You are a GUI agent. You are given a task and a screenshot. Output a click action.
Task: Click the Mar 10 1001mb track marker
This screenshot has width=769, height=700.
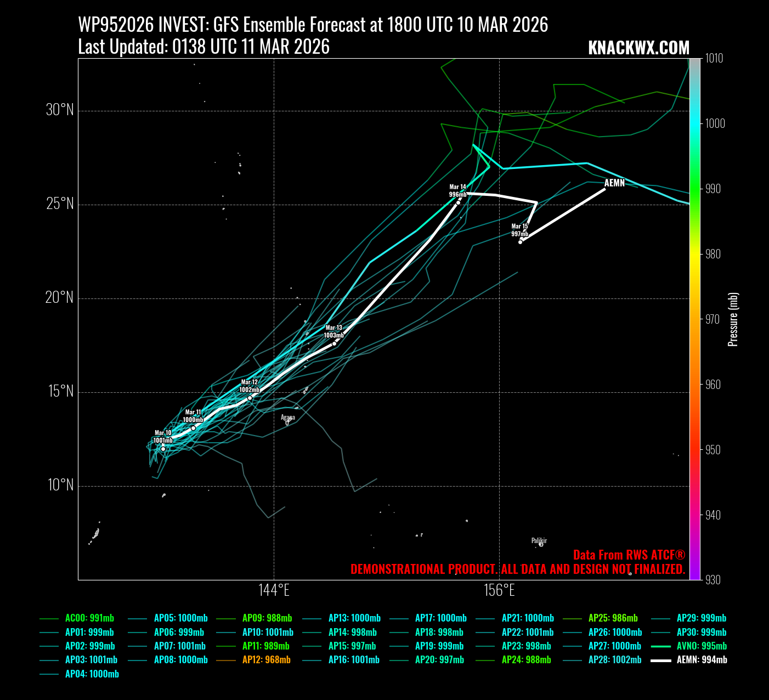pyautogui.click(x=163, y=449)
